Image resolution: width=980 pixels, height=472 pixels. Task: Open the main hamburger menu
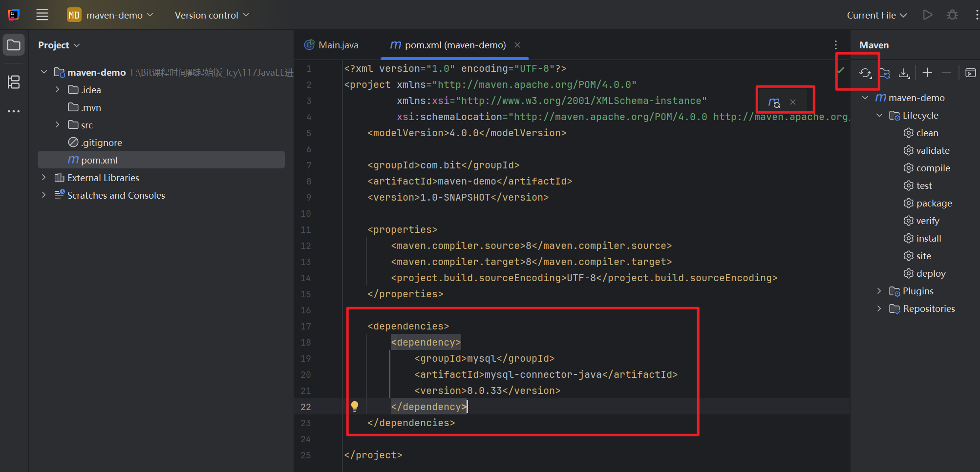tap(42, 15)
